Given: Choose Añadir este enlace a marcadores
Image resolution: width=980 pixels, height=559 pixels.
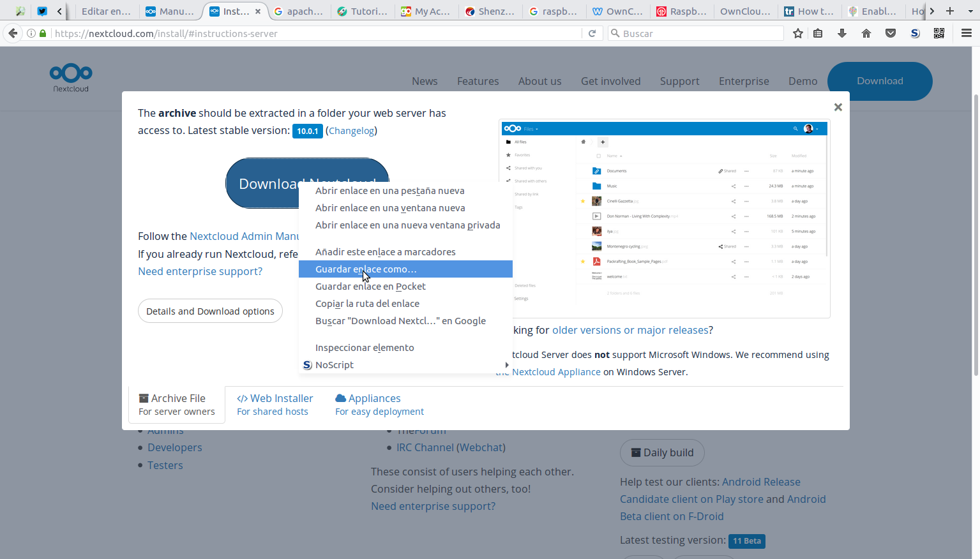Looking at the screenshot, I should (x=405, y=252).
